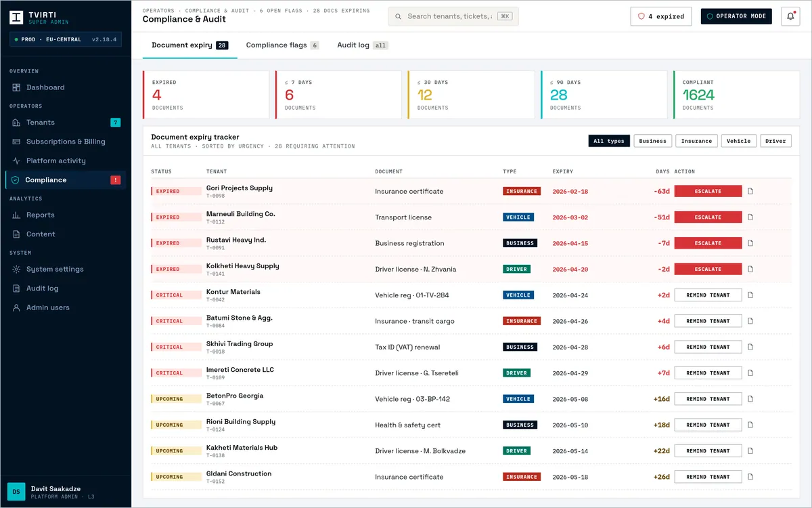Click tenant name Skhivi Trading Group
Viewport: 812px width, 508px height.
coord(240,343)
